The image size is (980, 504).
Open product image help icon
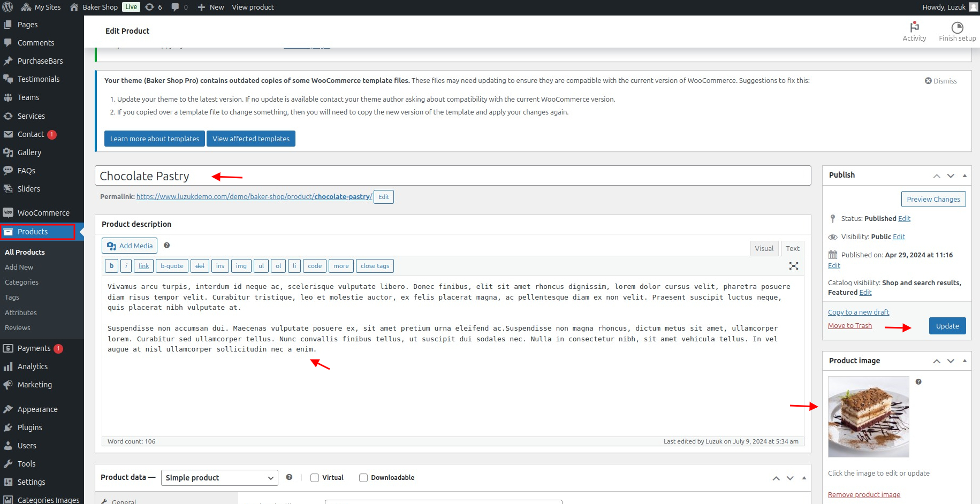(x=918, y=381)
